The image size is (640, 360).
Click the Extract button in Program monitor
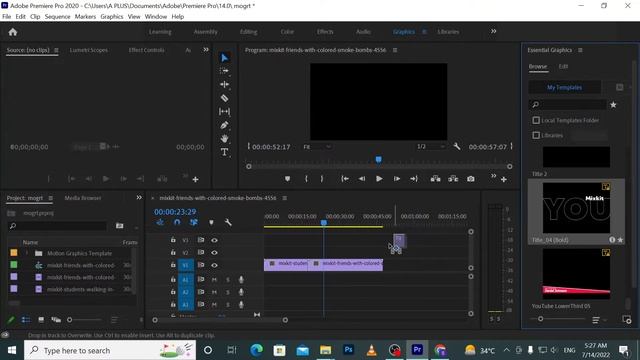pos(453,179)
